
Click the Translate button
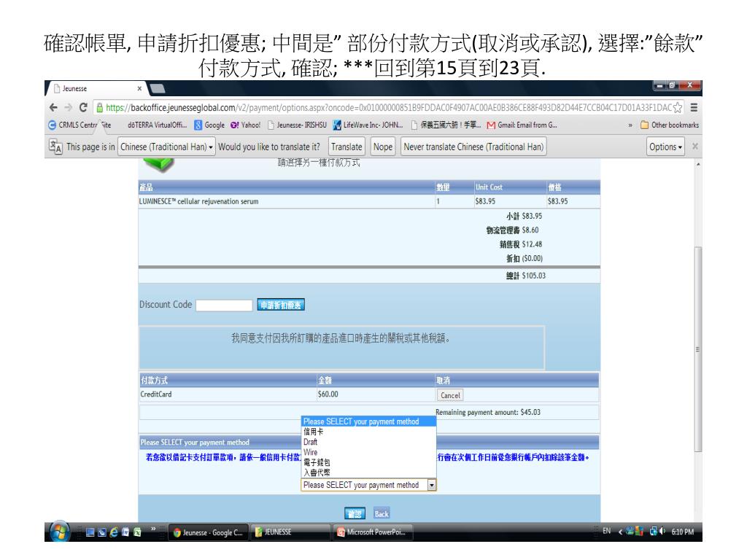pos(347,147)
